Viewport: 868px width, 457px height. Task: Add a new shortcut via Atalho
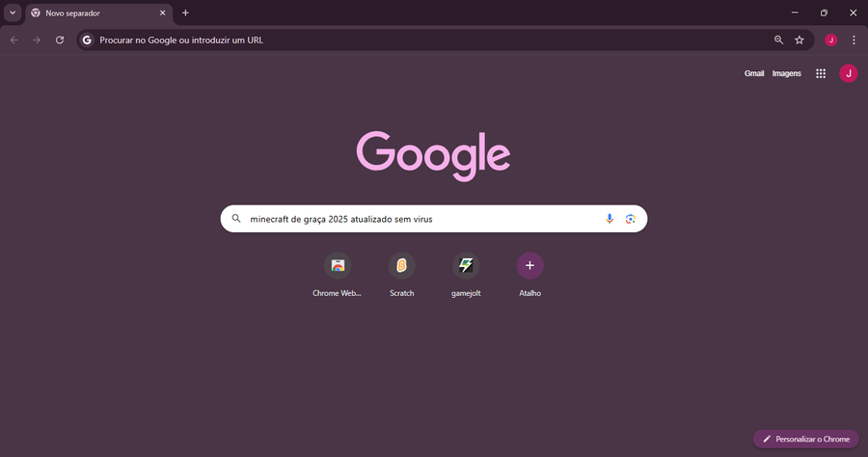click(x=529, y=276)
